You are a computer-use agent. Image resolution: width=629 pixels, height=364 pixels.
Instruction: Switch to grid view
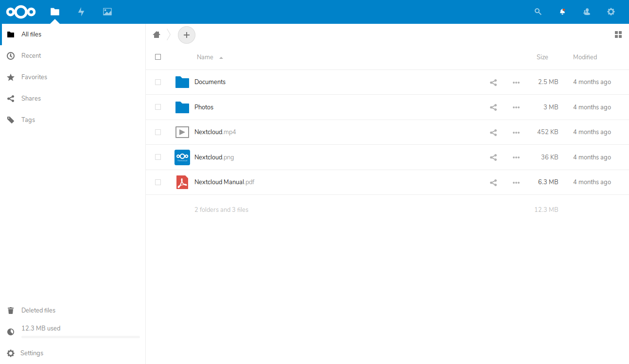click(618, 35)
